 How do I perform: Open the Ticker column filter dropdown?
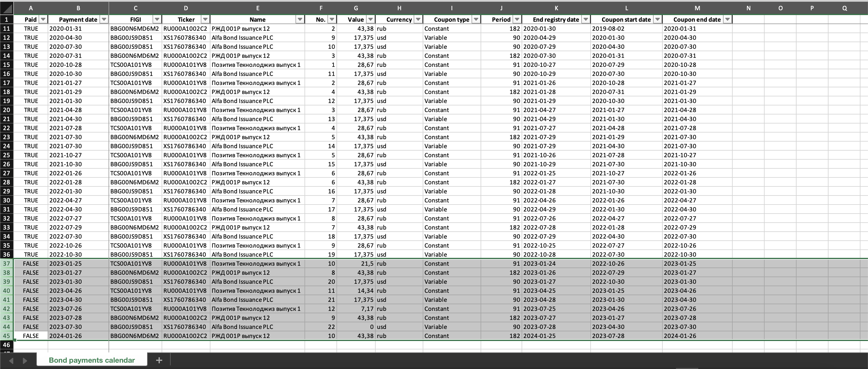point(205,20)
